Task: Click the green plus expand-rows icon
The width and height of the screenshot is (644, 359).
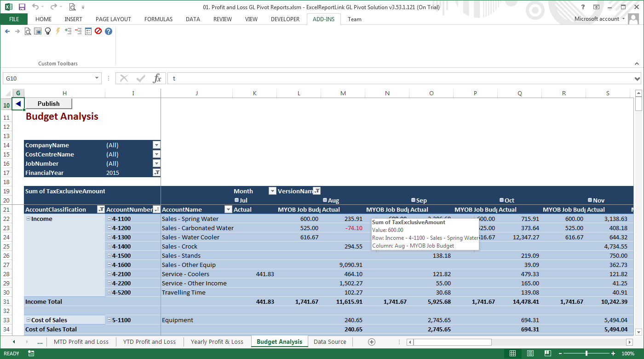Action: 68,31
